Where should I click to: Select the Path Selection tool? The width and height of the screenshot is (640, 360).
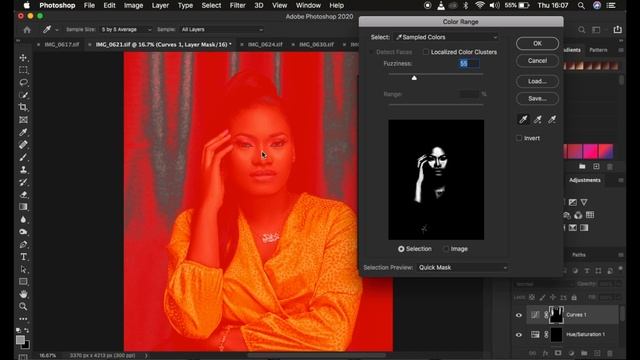[23, 269]
